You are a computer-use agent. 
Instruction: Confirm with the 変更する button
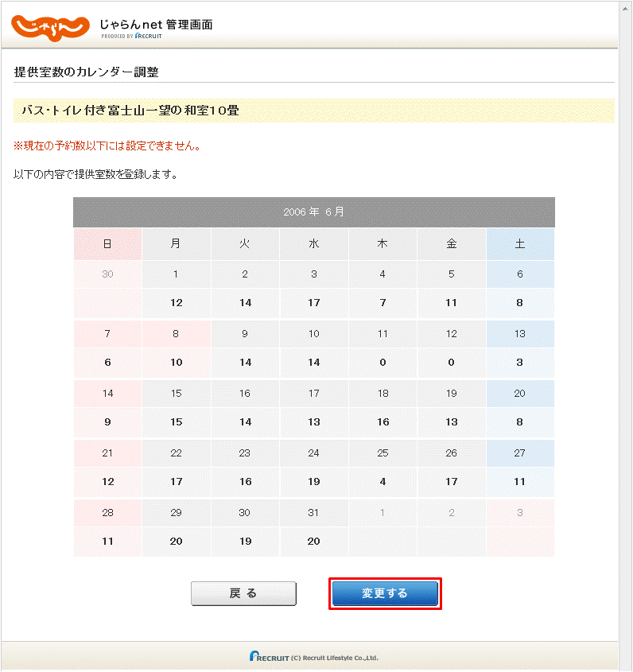[x=385, y=593]
